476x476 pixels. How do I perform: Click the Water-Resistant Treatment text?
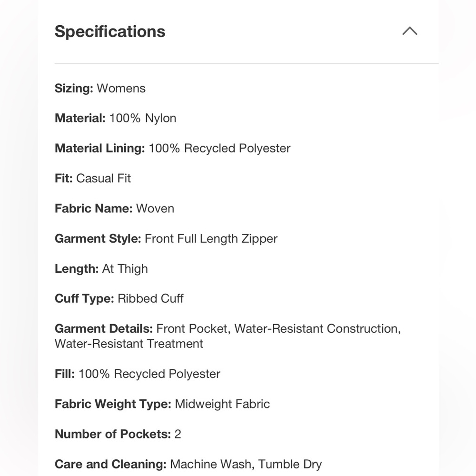coord(129,344)
